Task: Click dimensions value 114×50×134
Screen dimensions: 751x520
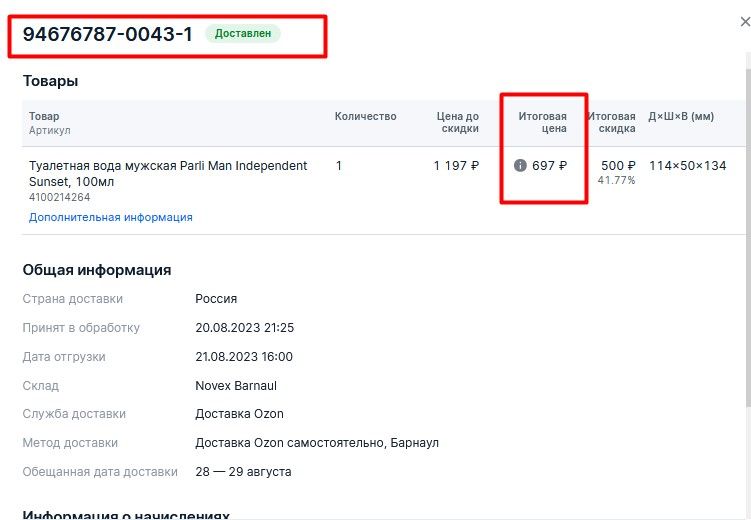Action: click(x=688, y=166)
